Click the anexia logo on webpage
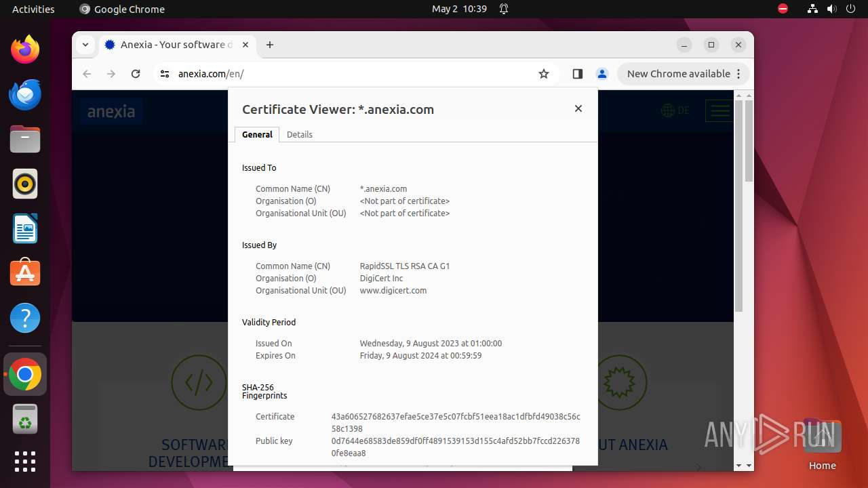Viewport: 868px width, 488px height. [111, 111]
